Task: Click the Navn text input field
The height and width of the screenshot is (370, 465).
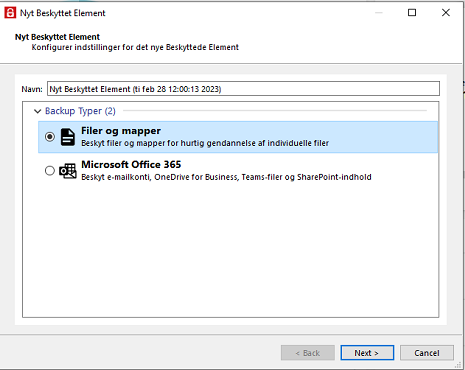Action: [x=243, y=89]
